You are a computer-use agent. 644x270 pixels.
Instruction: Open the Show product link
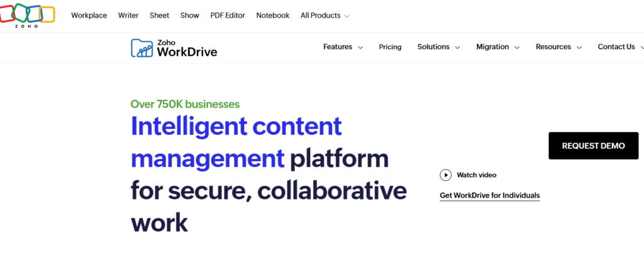click(x=190, y=15)
